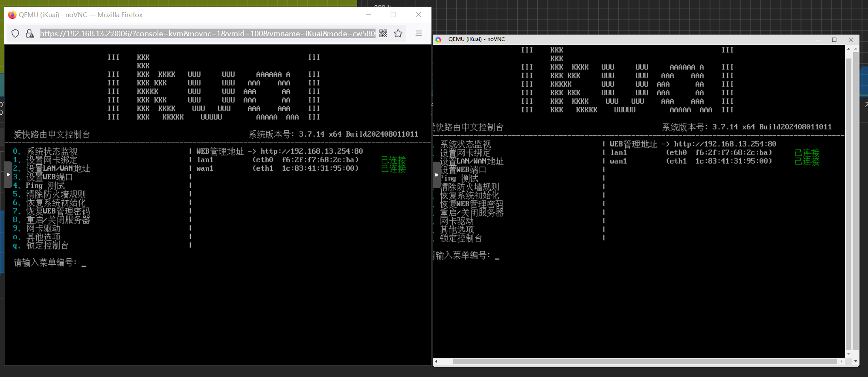Click the horizontal scrollbar right arrow in right window

tap(842, 361)
